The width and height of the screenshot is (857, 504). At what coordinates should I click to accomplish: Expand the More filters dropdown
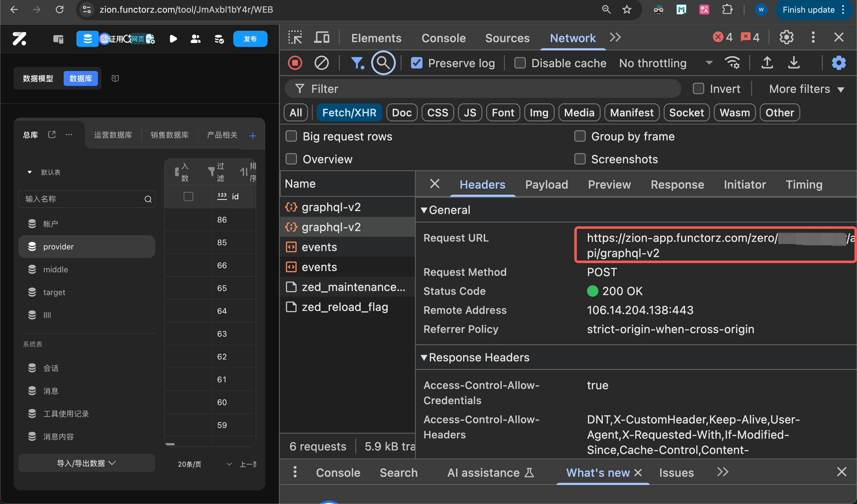pos(806,89)
